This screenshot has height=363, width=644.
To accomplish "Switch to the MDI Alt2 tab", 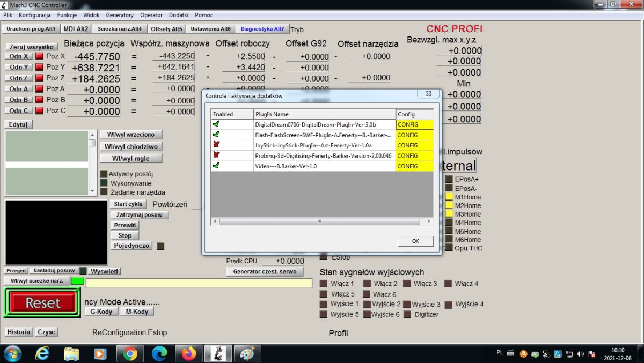I will (76, 29).
